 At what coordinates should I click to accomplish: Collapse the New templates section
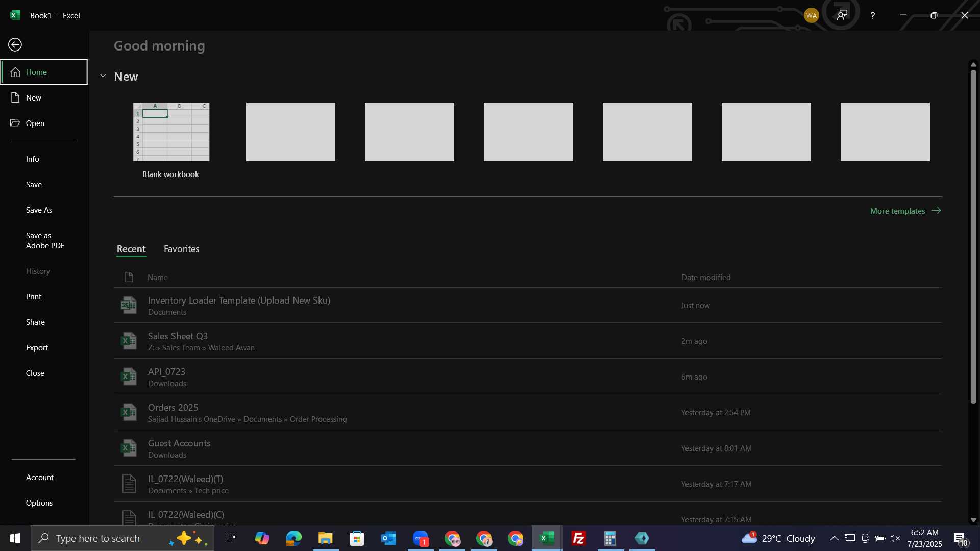(103, 76)
